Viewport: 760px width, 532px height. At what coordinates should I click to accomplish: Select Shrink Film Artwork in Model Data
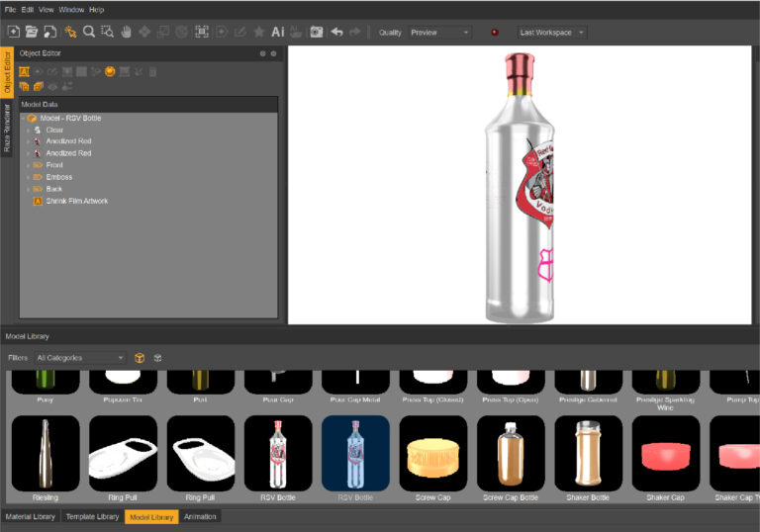(76, 201)
